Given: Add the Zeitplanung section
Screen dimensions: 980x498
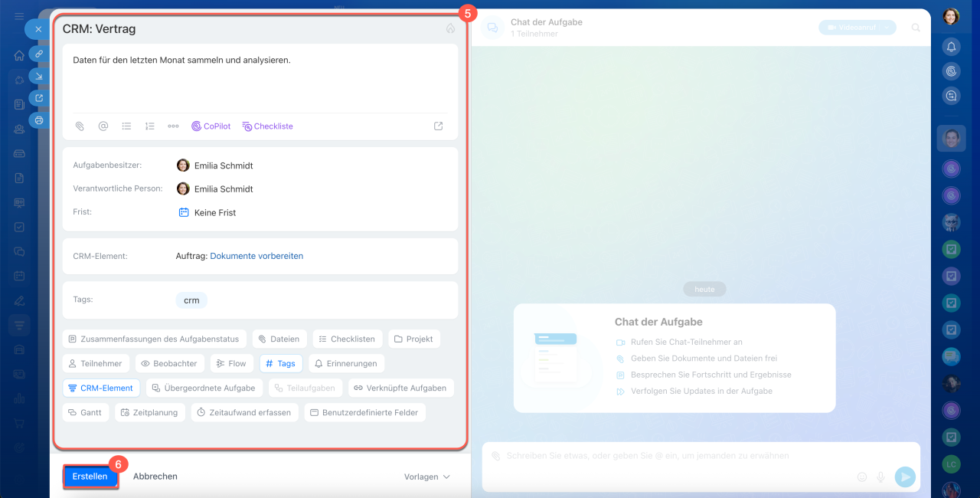Looking at the screenshot, I should click(x=149, y=412).
